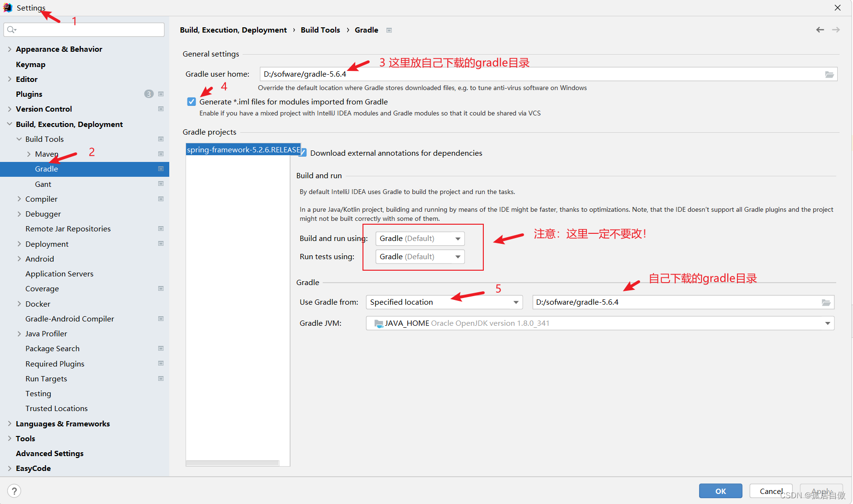Click project-scope icon on Compiler row
The width and height of the screenshot is (853, 504).
coord(161,199)
